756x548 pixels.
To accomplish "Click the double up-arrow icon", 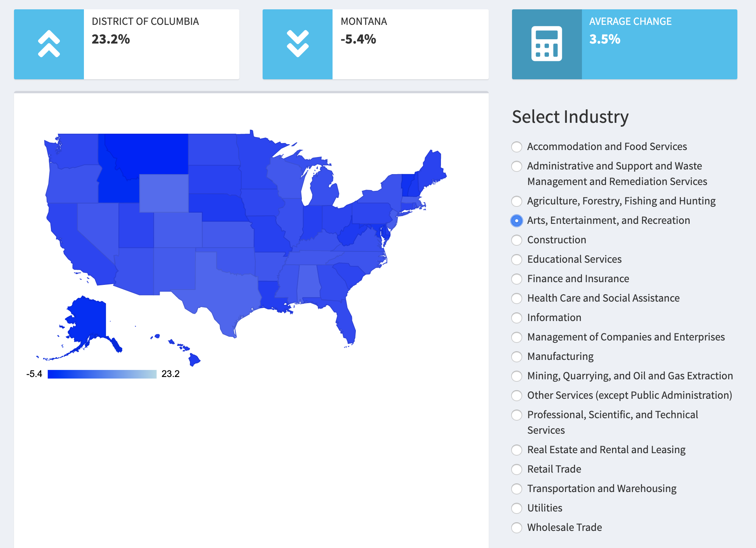I will click(x=49, y=44).
